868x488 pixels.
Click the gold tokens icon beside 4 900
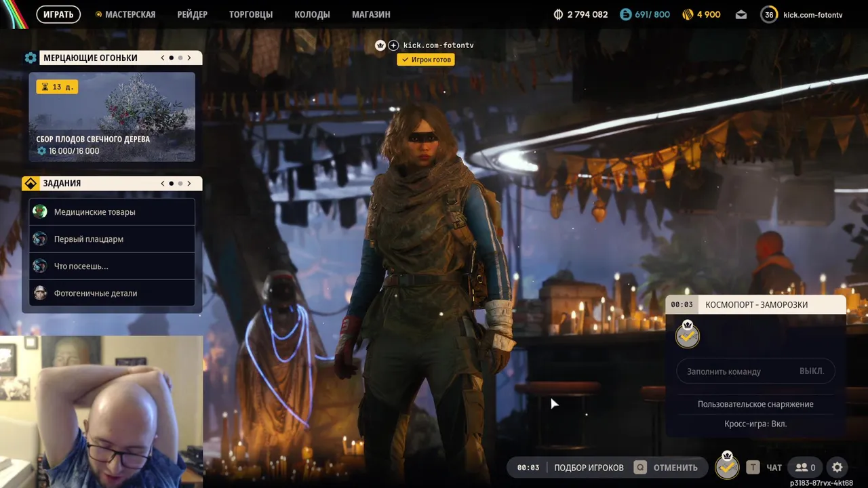tap(687, 14)
